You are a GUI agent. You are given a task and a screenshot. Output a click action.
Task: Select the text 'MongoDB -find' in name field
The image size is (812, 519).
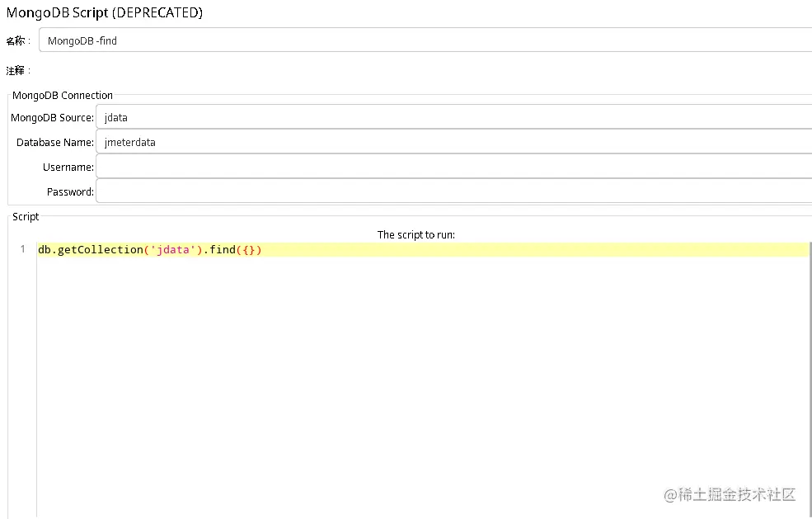pyautogui.click(x=82, y=40)
